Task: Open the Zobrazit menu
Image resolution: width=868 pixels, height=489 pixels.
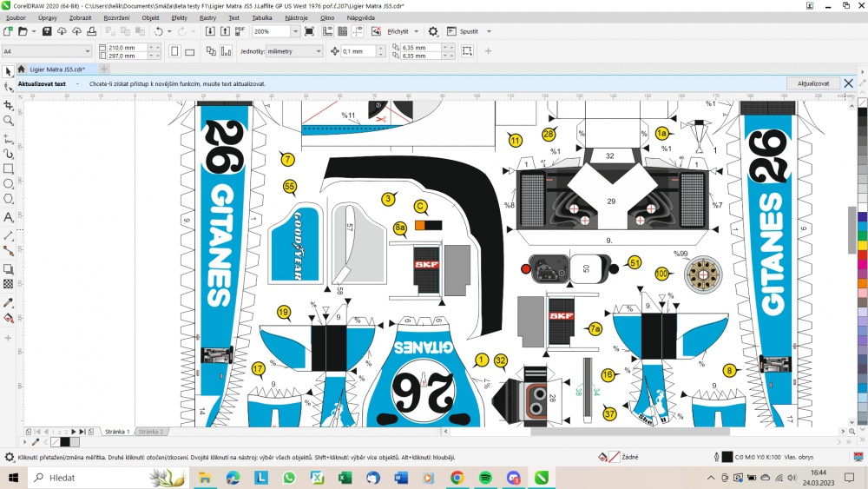Action: click(80, 17)
